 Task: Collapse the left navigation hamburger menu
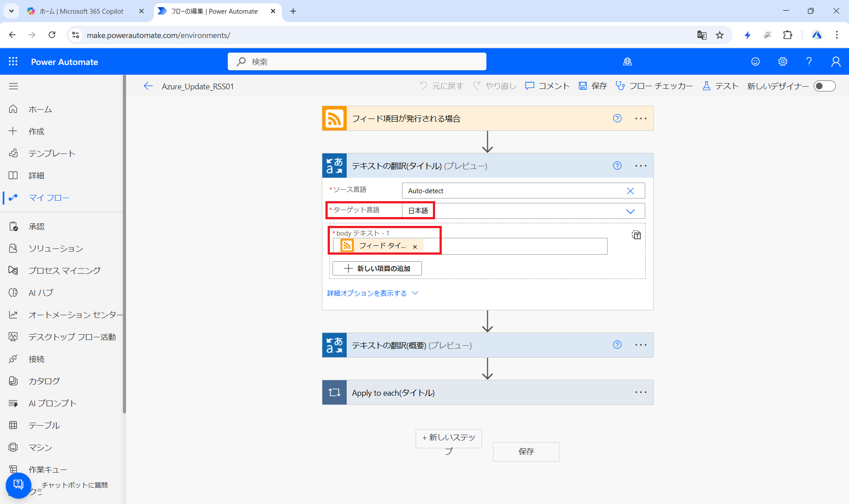13,86
